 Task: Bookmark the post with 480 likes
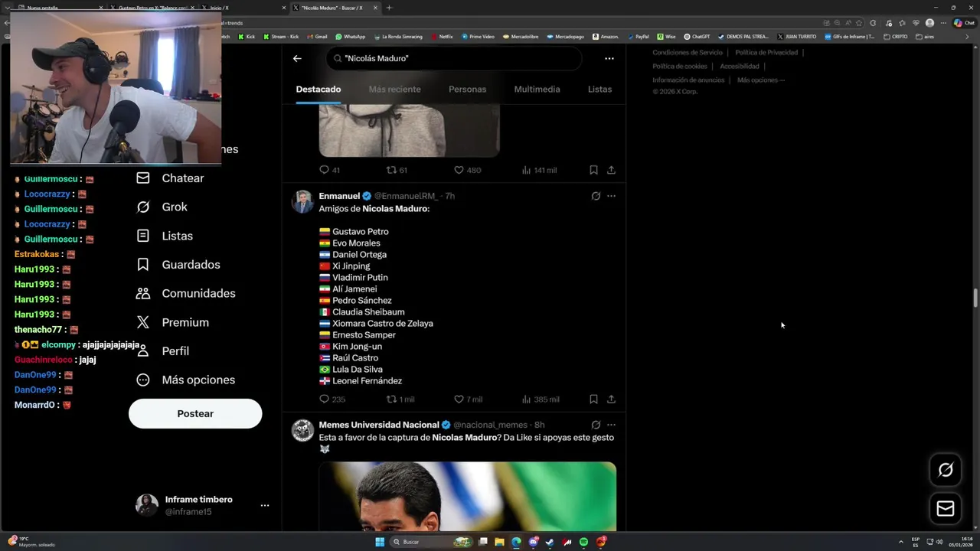[x=593, y=170]
